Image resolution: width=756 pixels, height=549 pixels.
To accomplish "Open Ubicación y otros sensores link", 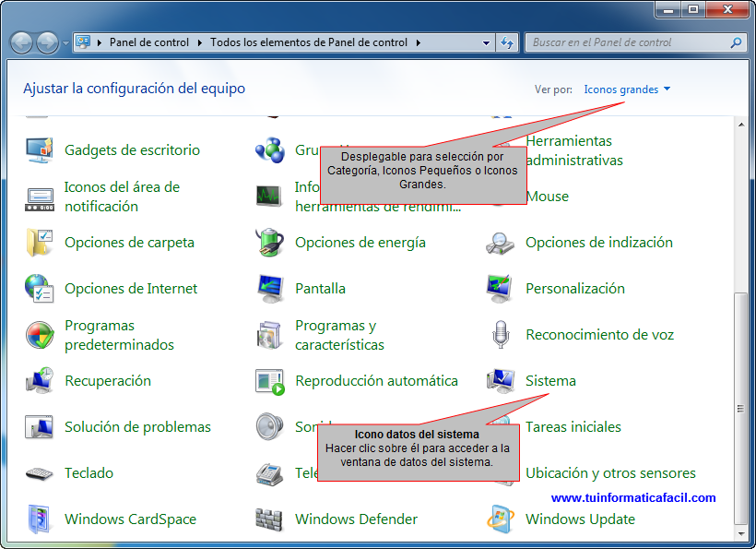I will pyautogui.click(x=610, y=473).
